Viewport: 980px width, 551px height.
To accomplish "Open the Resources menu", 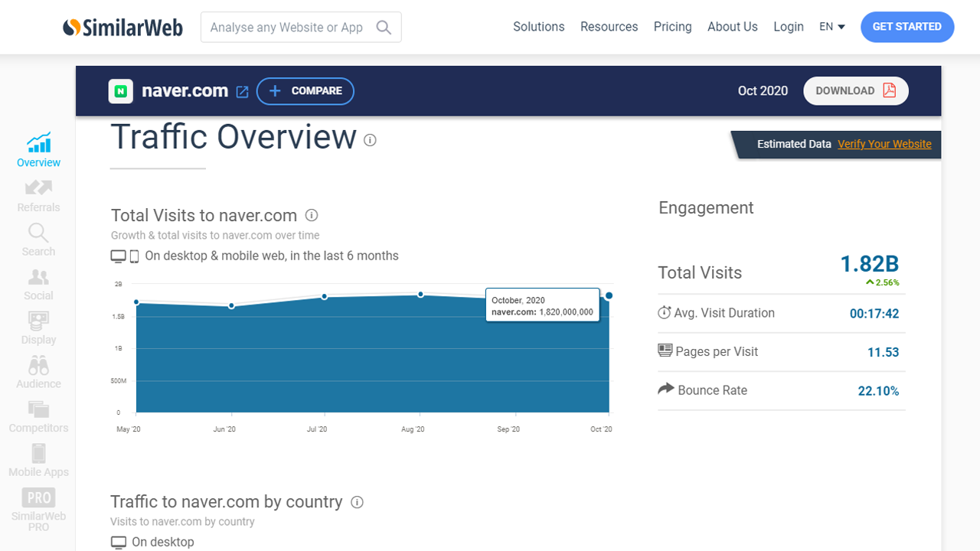I will click(x=609, y=27).
